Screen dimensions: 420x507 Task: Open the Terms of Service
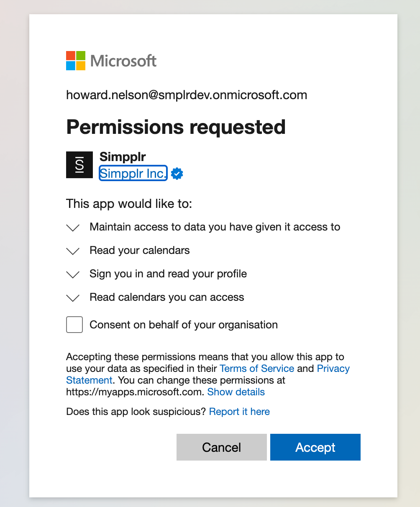[x=256, y=369]
